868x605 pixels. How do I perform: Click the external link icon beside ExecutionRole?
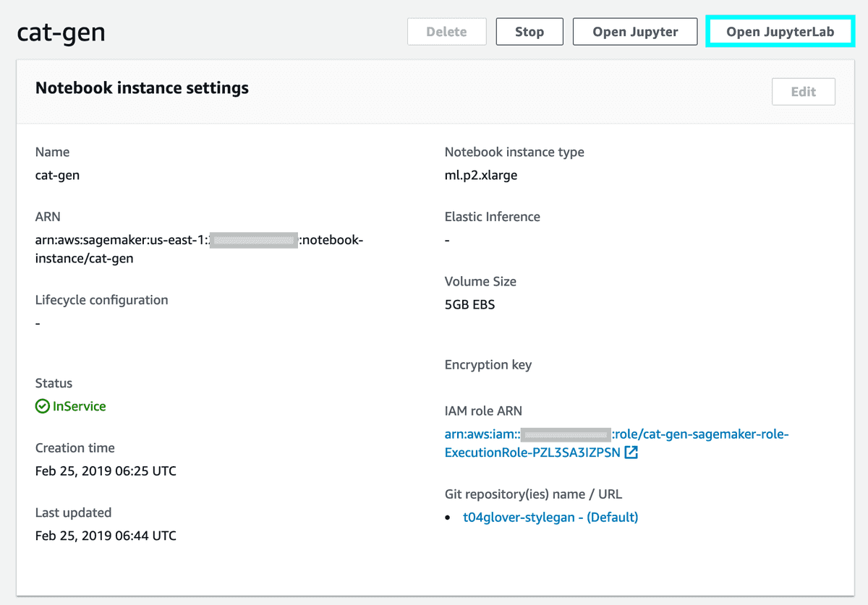tap(631, 453)
